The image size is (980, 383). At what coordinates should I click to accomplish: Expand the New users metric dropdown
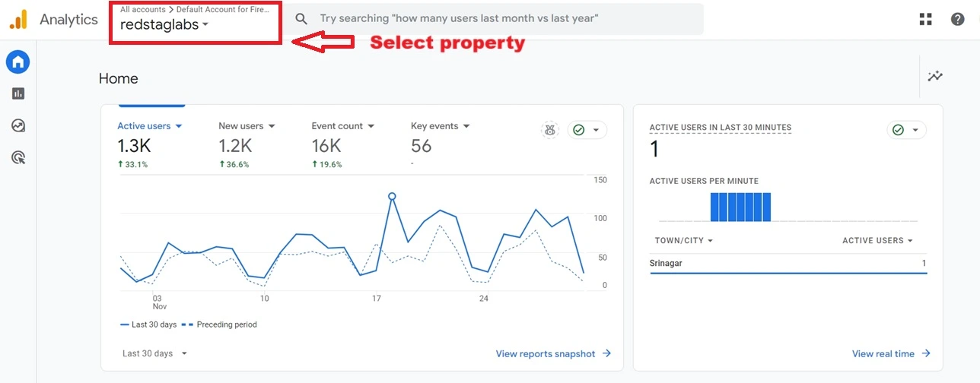[x=246, y=126]
